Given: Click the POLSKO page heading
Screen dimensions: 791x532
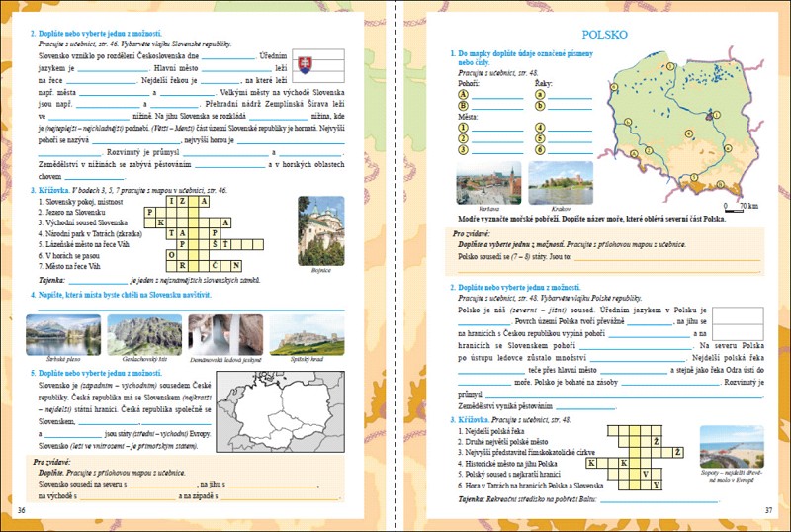Looking at the screenshot, I should (604, 35).
